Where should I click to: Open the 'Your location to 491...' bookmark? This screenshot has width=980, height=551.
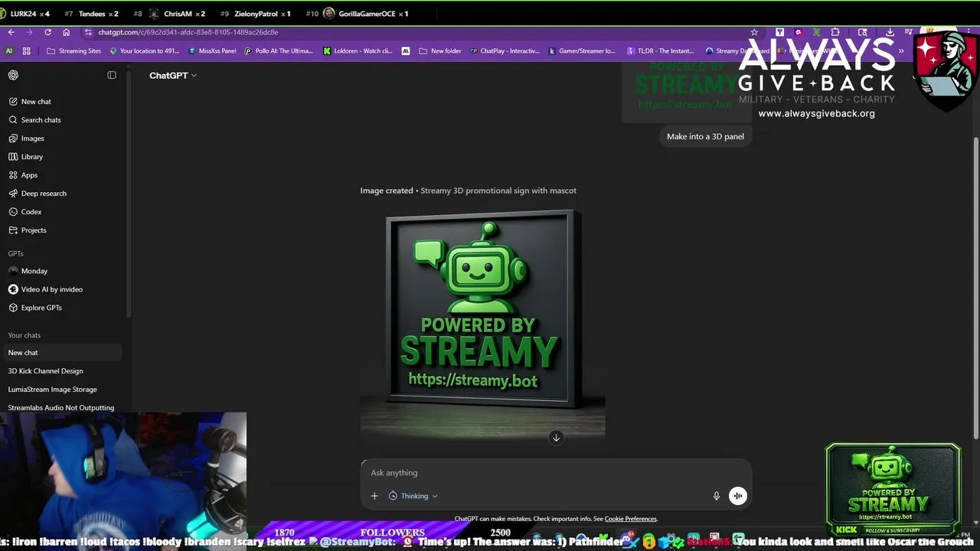pyautogui.click(x=145, y=51)
